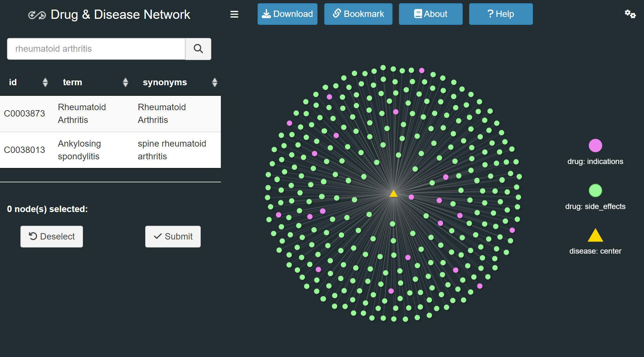The image size is (644, 357).
Task: Focus the disease search input field
Action: [96, 49]
